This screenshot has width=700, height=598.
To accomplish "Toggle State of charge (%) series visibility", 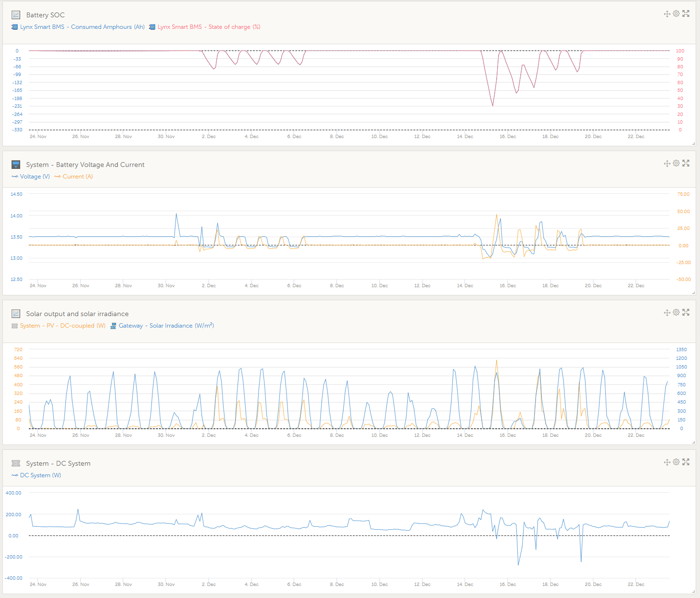I will pos(205,27).
